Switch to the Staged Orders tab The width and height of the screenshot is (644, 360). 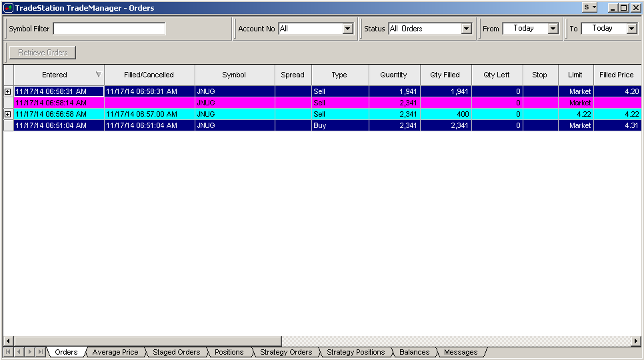(177, 352)
